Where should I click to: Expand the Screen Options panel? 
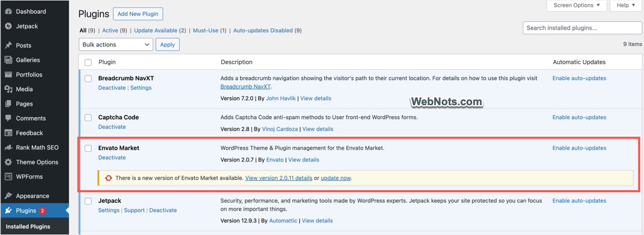click(577, 5)
